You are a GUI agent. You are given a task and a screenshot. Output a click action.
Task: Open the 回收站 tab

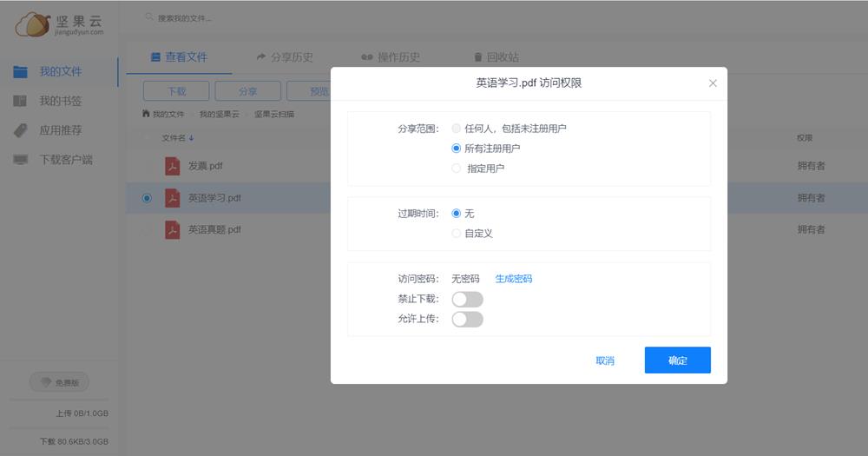[x=496, y=57]
